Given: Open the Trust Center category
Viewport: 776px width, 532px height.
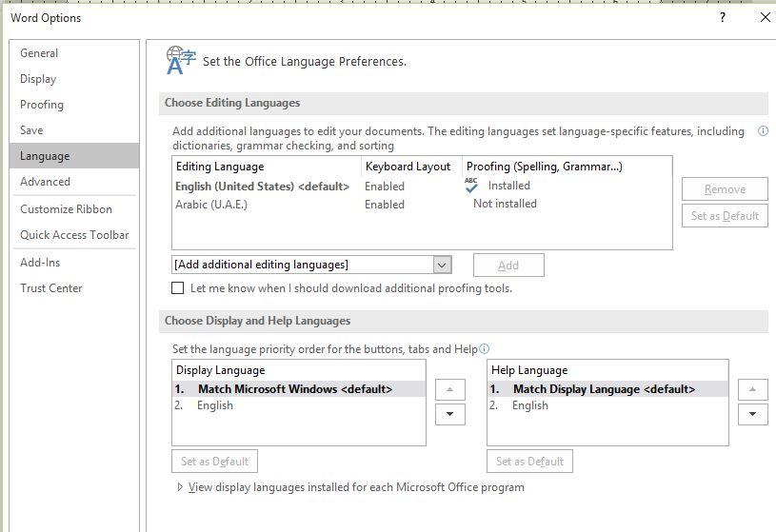Looking at the screenshot, I should tap(51, 288).
